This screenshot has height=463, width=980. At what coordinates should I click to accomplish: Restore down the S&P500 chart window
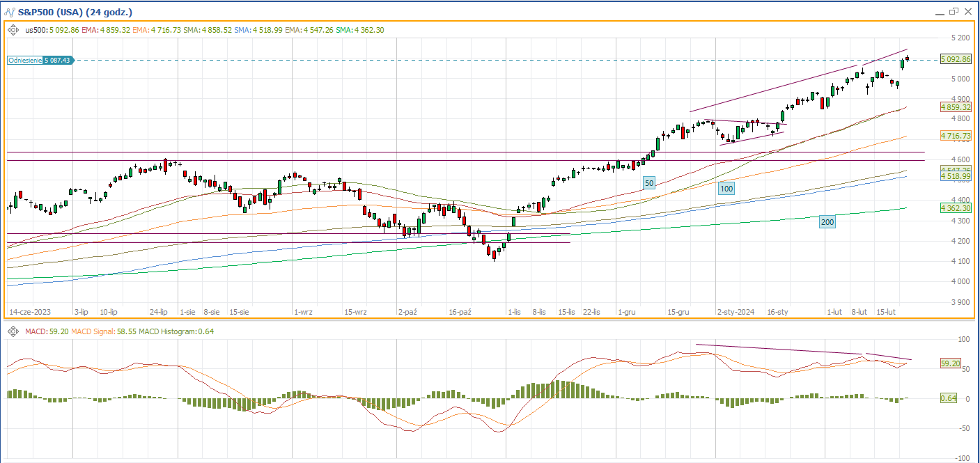(x=954, y=11)
